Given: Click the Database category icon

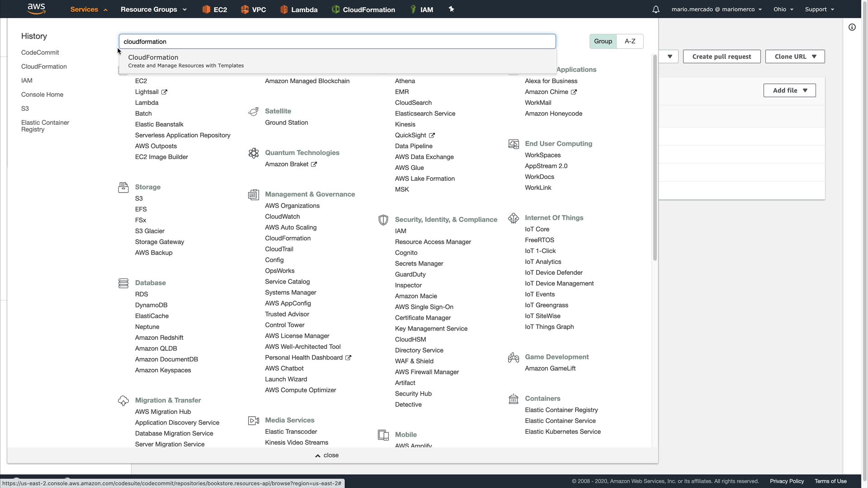Looking at the screenshot, I should point(123,283).
